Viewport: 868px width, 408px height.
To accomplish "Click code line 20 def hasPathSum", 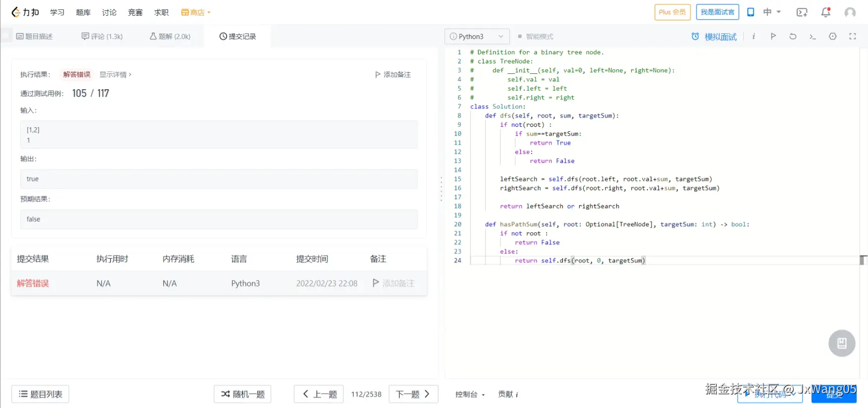I will tap(617, 224).
